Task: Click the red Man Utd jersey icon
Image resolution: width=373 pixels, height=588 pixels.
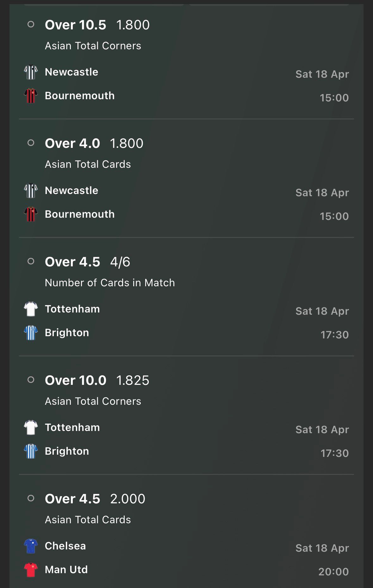Action: (31, 570)
